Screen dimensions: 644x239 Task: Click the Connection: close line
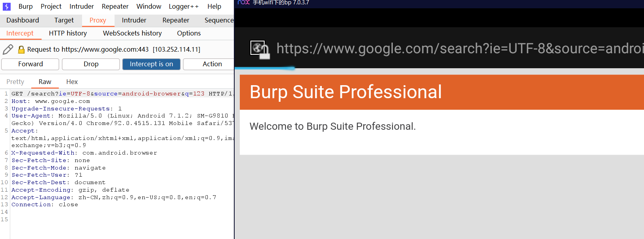pos(45,205)
